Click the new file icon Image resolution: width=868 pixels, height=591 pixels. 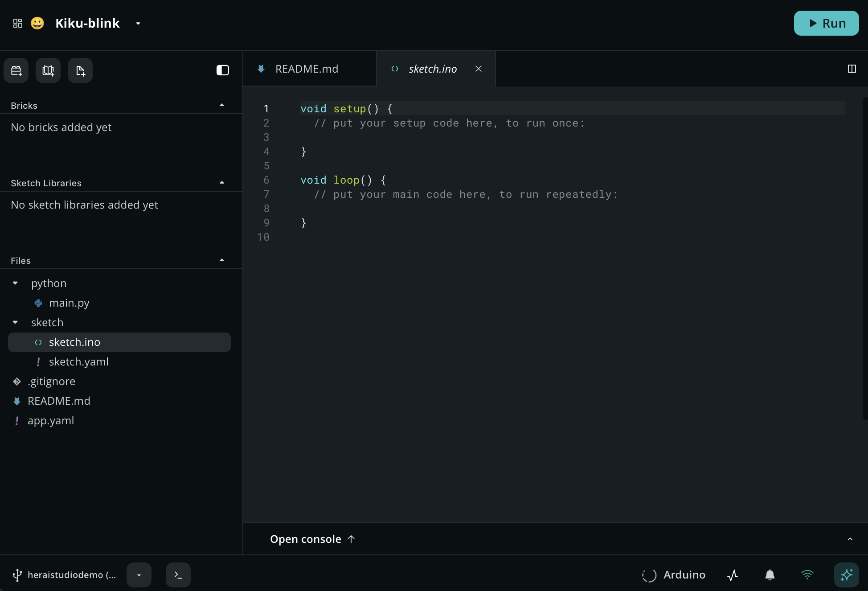point(80,70)
